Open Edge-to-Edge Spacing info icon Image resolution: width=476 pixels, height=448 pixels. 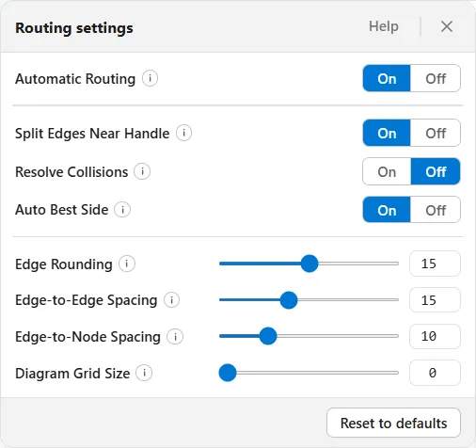(x=171, y=300)
